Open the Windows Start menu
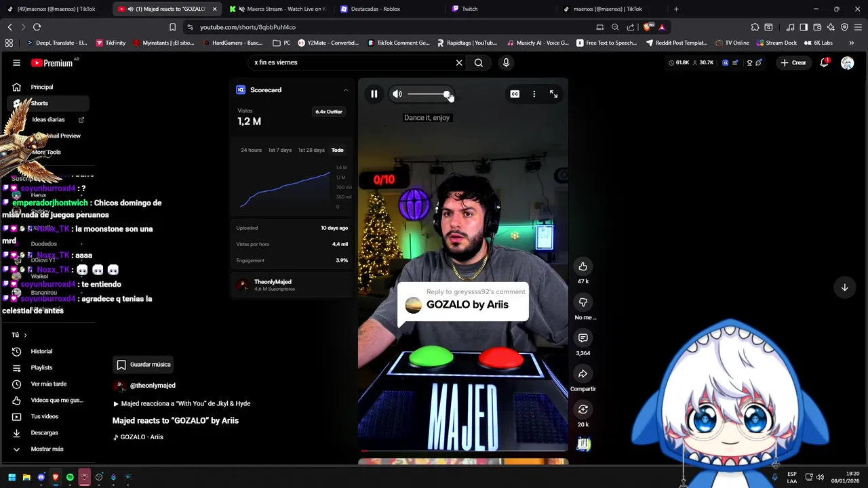Viewport: 868px width, 488px height. click(x=12, y=477)
